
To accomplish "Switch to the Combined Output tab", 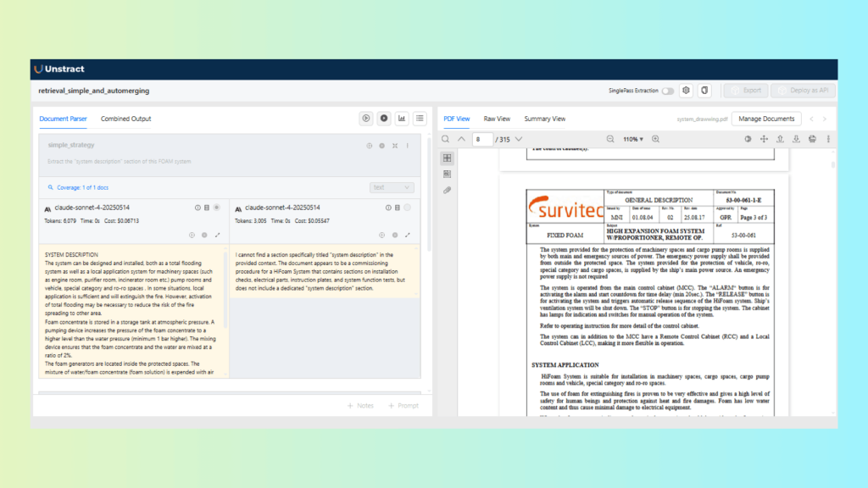I will [x=125, y=119].
